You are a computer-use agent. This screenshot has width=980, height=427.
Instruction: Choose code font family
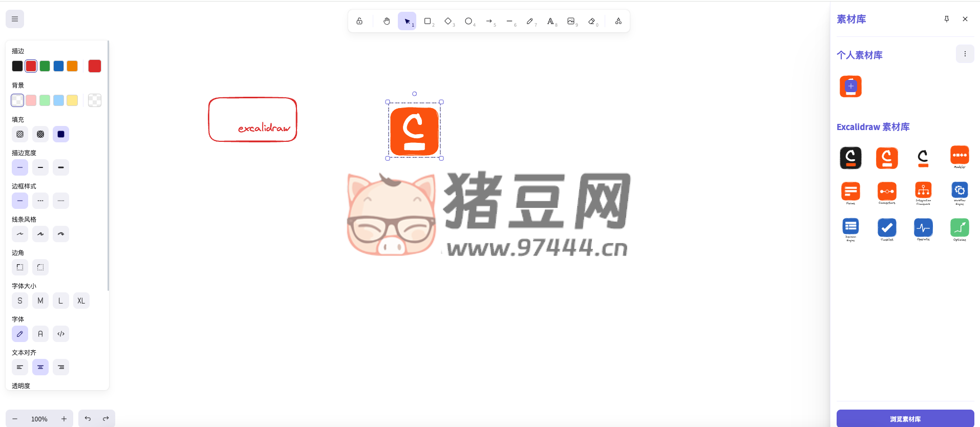(x=61, y=334)
